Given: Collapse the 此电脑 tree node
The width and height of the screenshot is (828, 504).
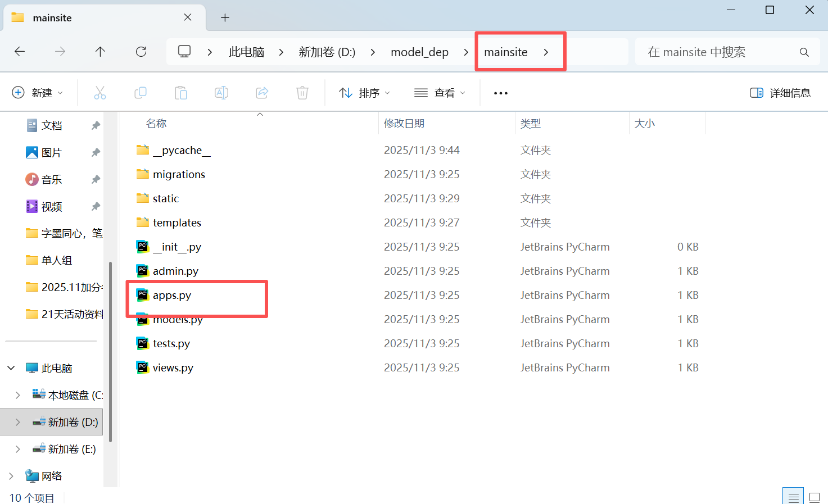Looking at the screenshot, I should pyautogui.click(x=11, y=368).
